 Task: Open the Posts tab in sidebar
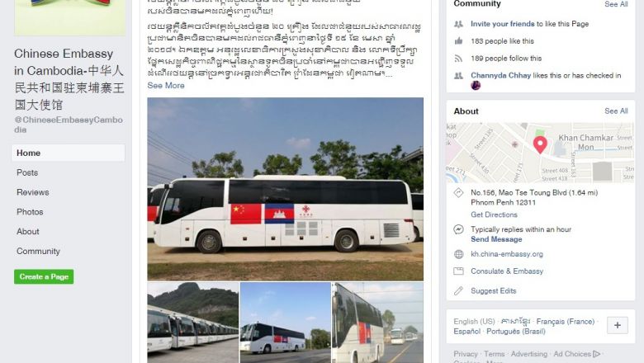(x=27, y=172)
